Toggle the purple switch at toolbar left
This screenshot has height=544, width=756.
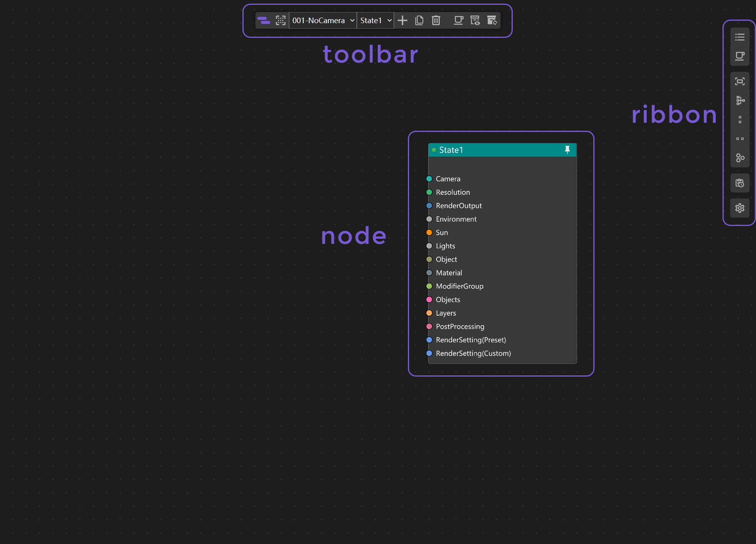(264, 20)
